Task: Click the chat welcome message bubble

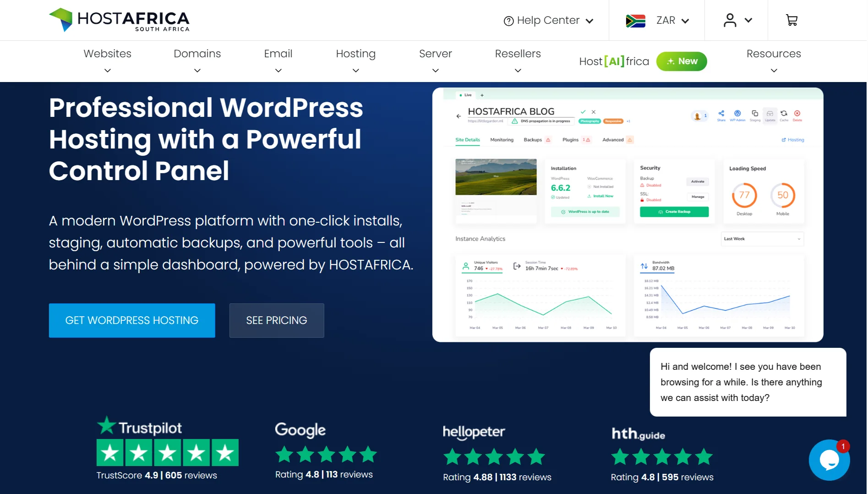Action: 748,382
